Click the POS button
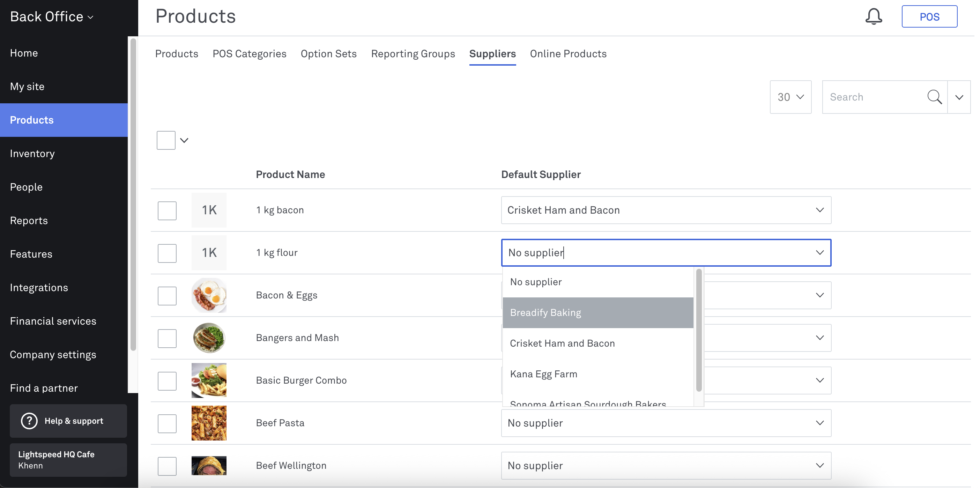Image resolution: width=980 pixels, height=488 pixels. pyautogui.click(x=929, y=16)
